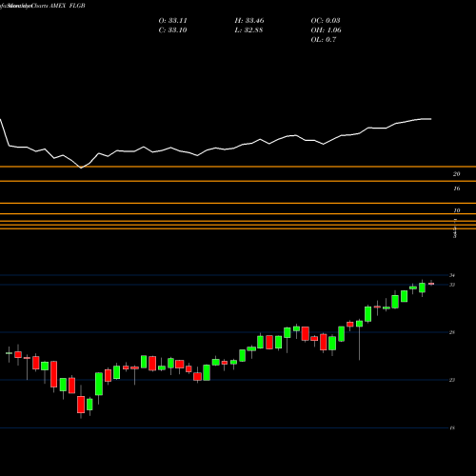This screenshot has width=476, height=476.
Task: Click the '23' price axis label
Action: [x=452, y=380]
